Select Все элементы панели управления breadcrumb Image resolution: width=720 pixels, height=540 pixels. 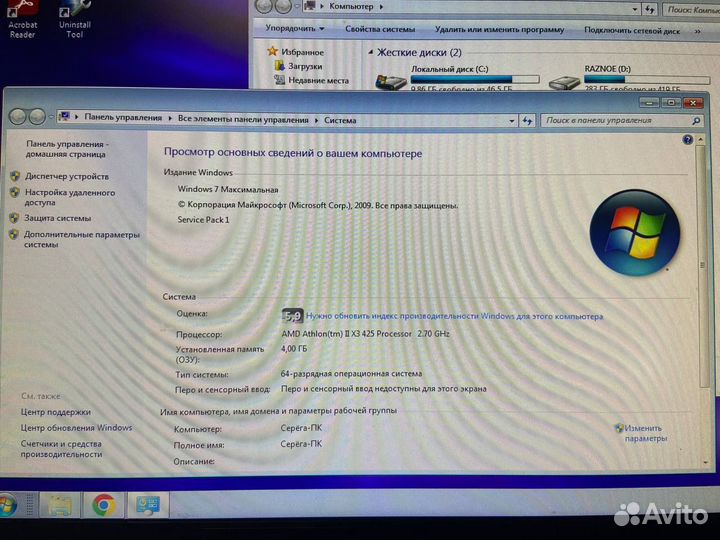tap(243, 119)
